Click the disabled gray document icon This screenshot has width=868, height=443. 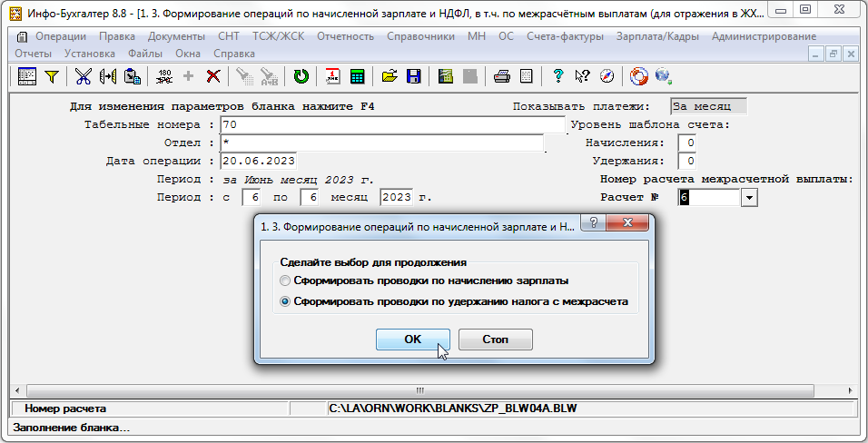[470, 76]
